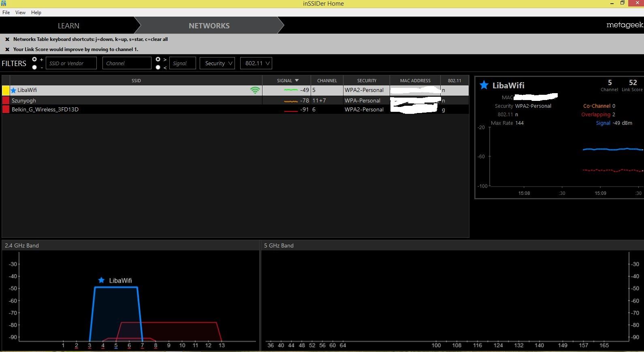Viewport: 644px width, 352px height.
Task: Sort by CHANNEL column header
Action: pyautogui.click(x=327, y=81)
